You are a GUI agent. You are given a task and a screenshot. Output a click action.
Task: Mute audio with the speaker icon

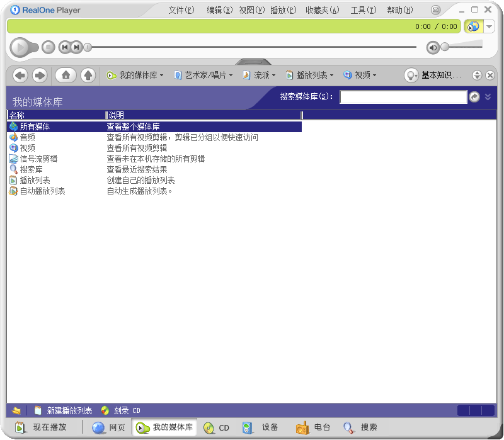tap(433, 48)
